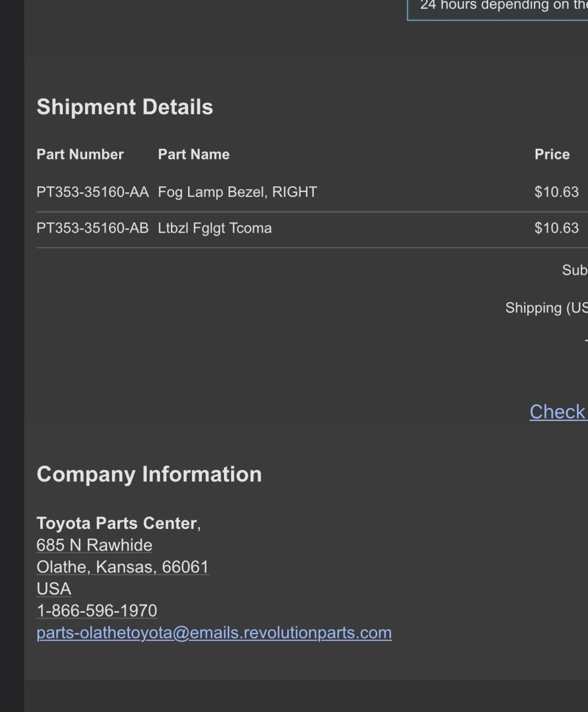Click part number PT353-35160-AA
This screenshot has height=712, width=588.
[92, 192]
